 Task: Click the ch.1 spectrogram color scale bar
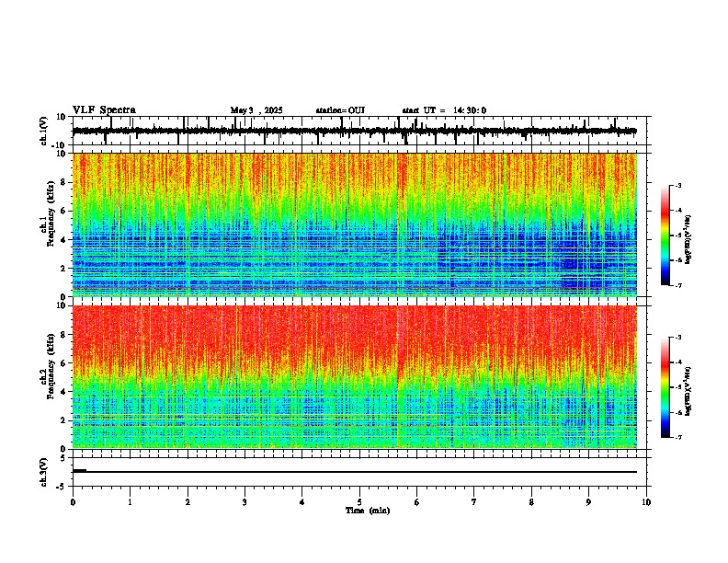tap(665, 236)
